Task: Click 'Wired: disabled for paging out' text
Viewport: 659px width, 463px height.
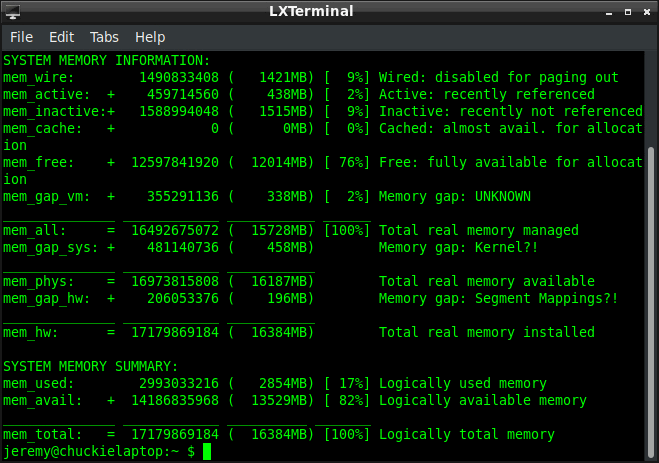Action: point(498,78)
